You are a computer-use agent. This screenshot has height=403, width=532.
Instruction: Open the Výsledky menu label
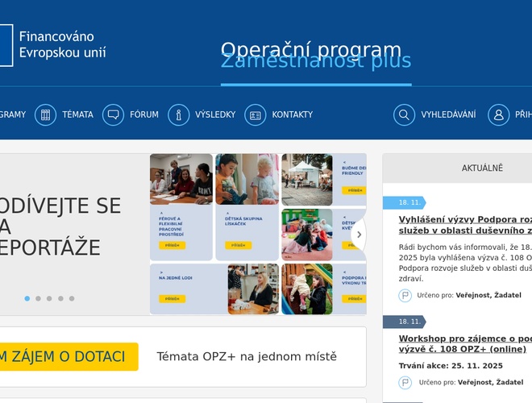pyautogui.click(x=215, y=114)
